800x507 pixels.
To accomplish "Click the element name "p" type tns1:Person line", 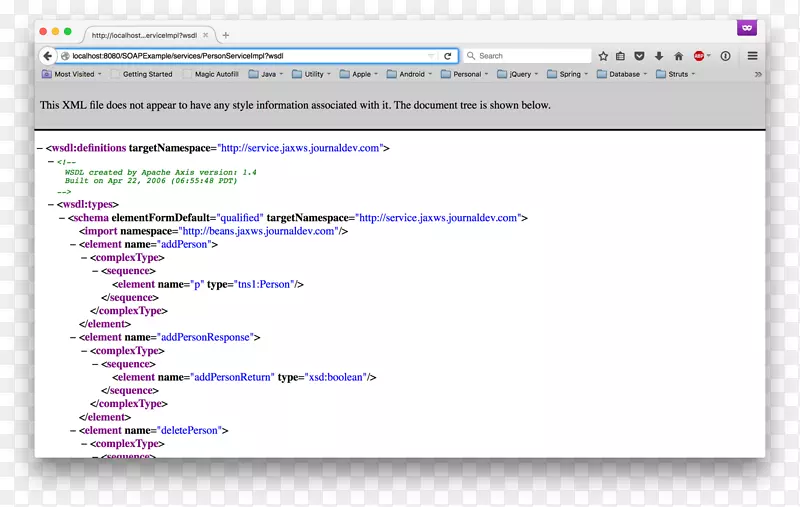I will click(x=208, y=284).
